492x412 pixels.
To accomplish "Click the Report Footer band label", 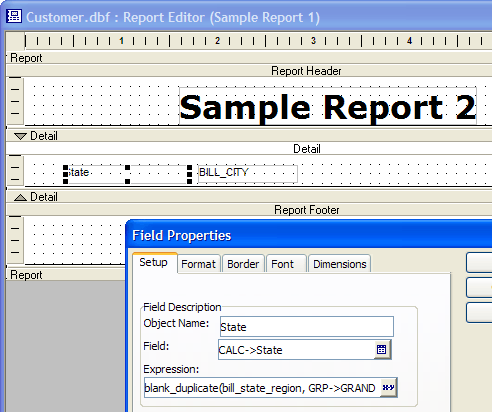I will [x=307, y=210].
